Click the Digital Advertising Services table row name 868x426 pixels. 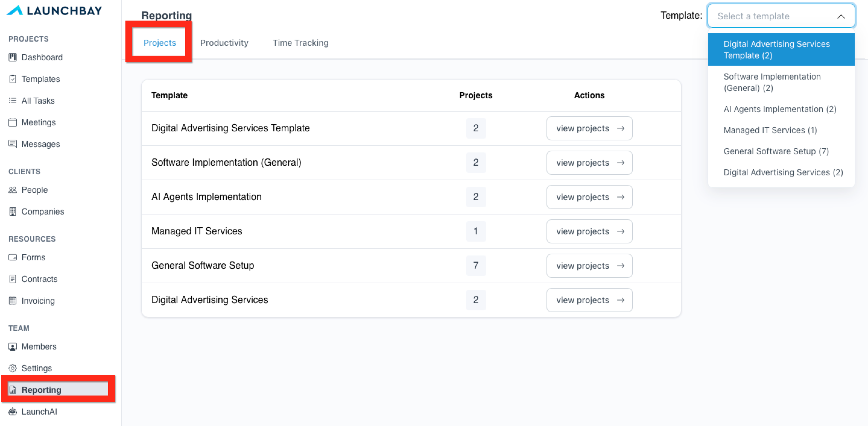click(x=210, y=300)
